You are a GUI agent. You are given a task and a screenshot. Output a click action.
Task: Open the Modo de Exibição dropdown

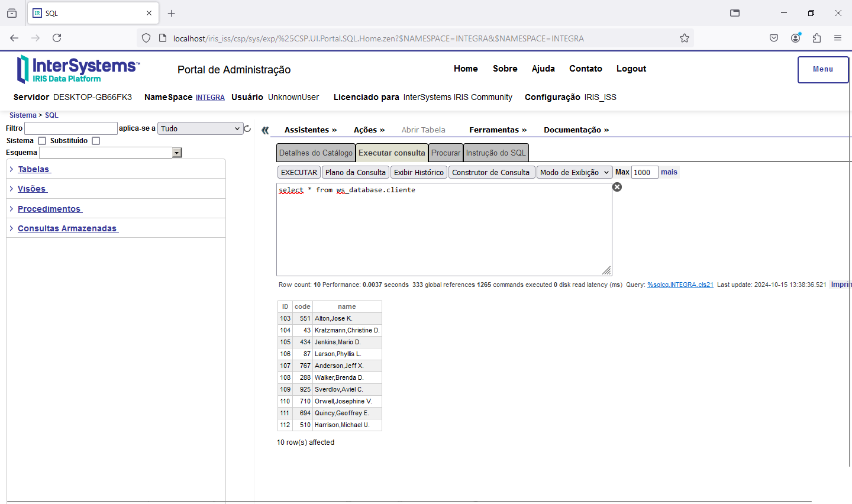click(x=574, y=172)
